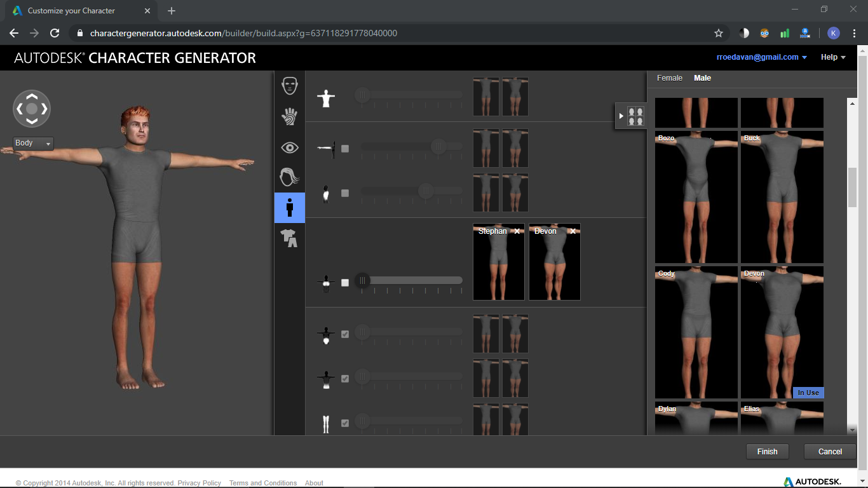Click the legs region blend icon
Viewport: 868px width, 488px height.
click(326, 424)
